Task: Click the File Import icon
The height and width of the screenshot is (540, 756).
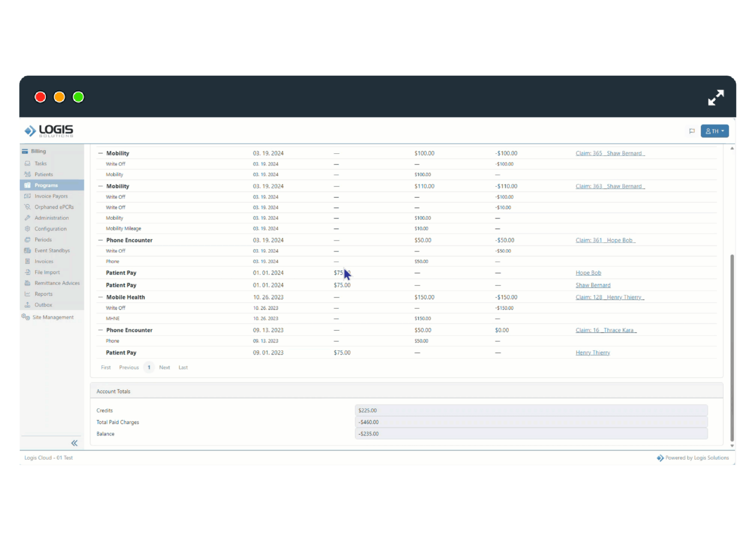Action: 28,272
